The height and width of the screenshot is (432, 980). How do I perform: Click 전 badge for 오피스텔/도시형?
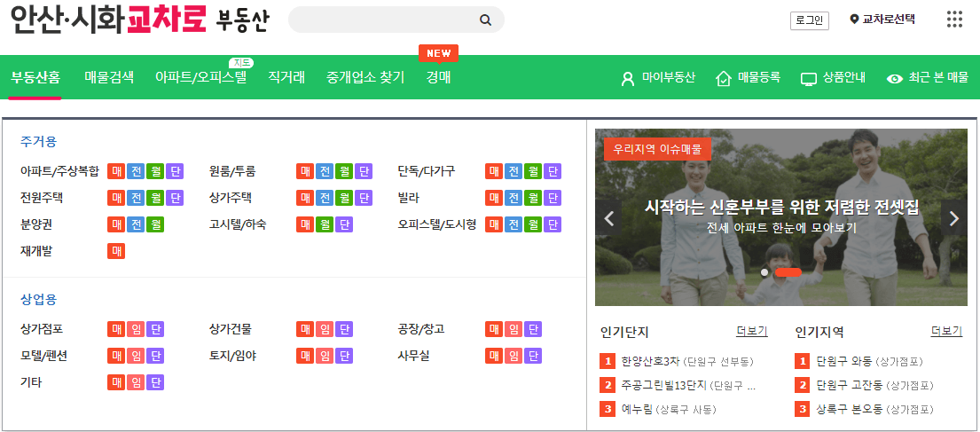click(x=514, y=224)
